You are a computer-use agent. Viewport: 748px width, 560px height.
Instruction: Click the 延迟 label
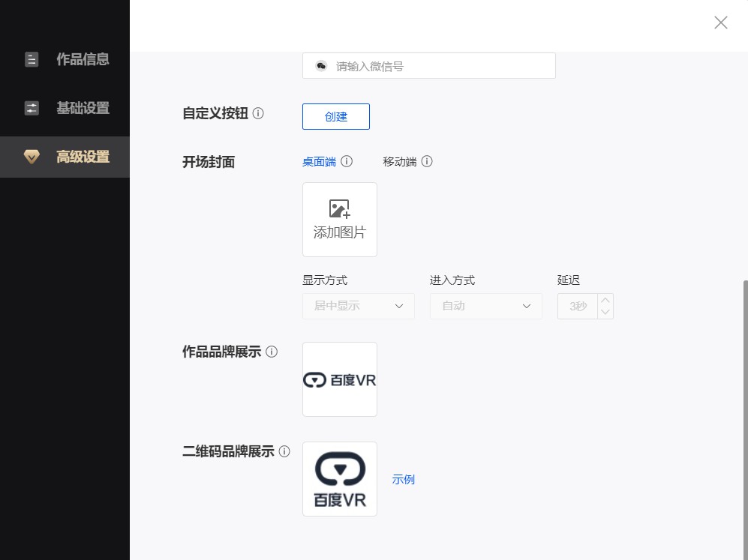point(569,280)
